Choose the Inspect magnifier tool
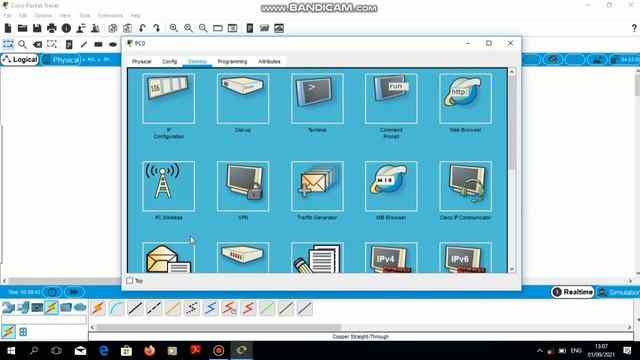Image resolution: width=640 pixels, height=360 pixels. pyautogui.click(x=22, y=44)
